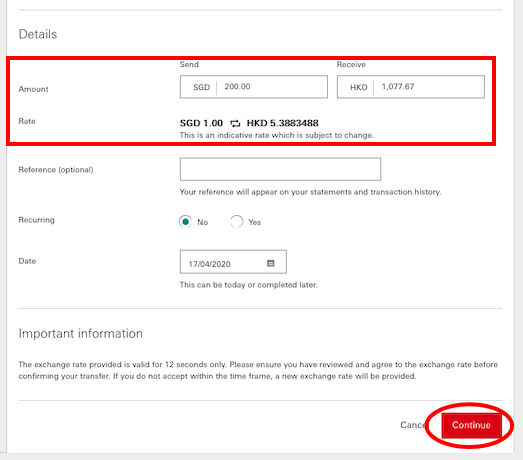Click the SGD 1.00 rate text
Viewport: 523px width, 460px height.
click(x=201, y=123)
